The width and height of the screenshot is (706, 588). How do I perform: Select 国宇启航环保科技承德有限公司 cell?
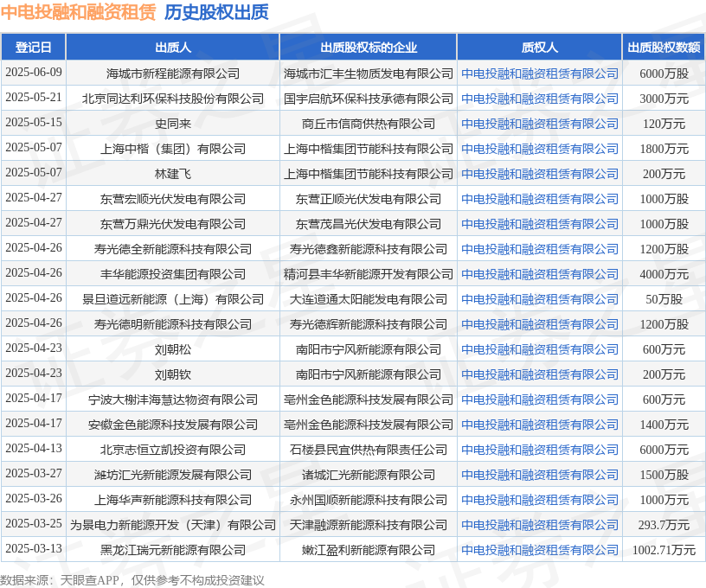pos(369,99)
